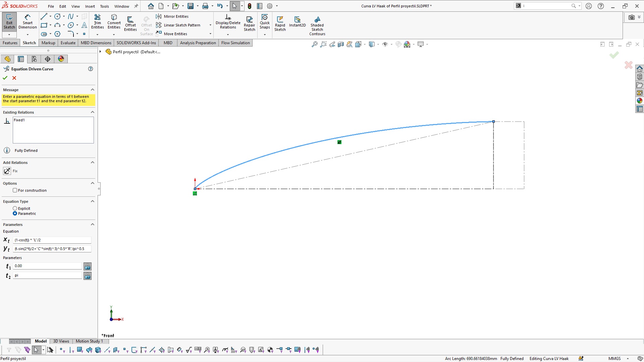Click Exit Sketch button
644x362 pixels.
pyautogui.click(x=9, y=21)
